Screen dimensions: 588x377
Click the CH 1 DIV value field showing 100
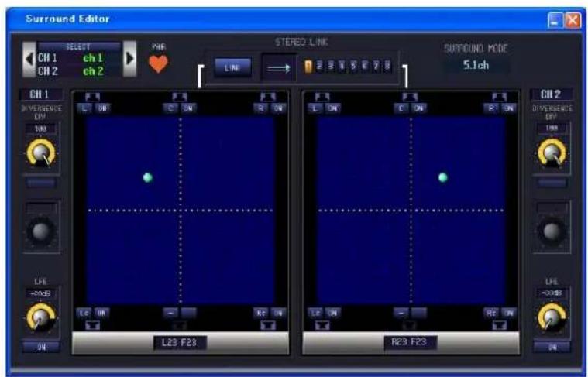41,129
